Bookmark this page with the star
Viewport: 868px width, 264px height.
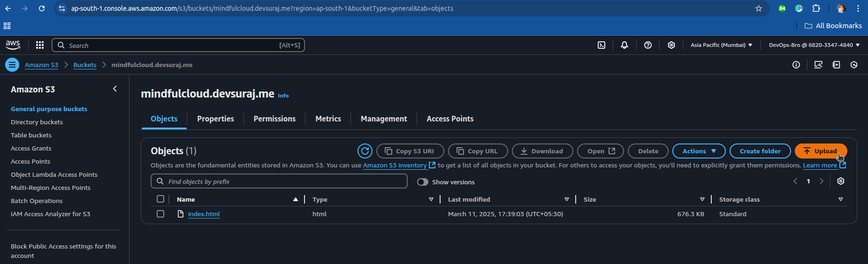[759, 8]
